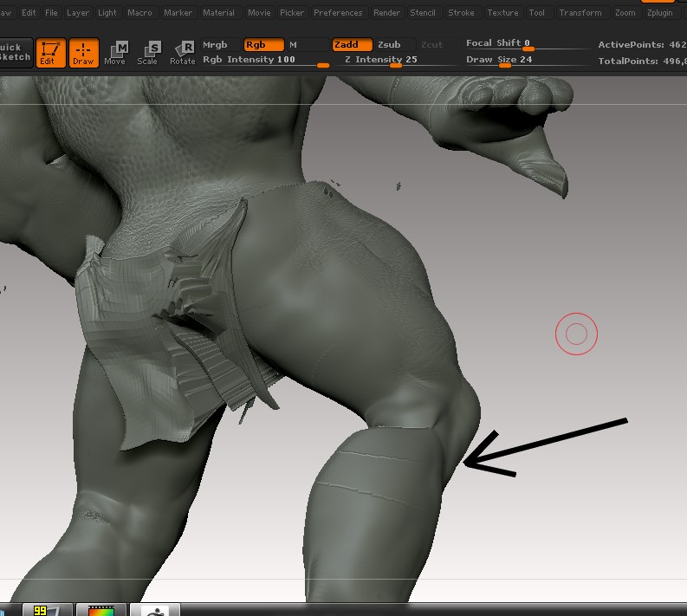Toggle the Rgb color mode

coord(262,45)
